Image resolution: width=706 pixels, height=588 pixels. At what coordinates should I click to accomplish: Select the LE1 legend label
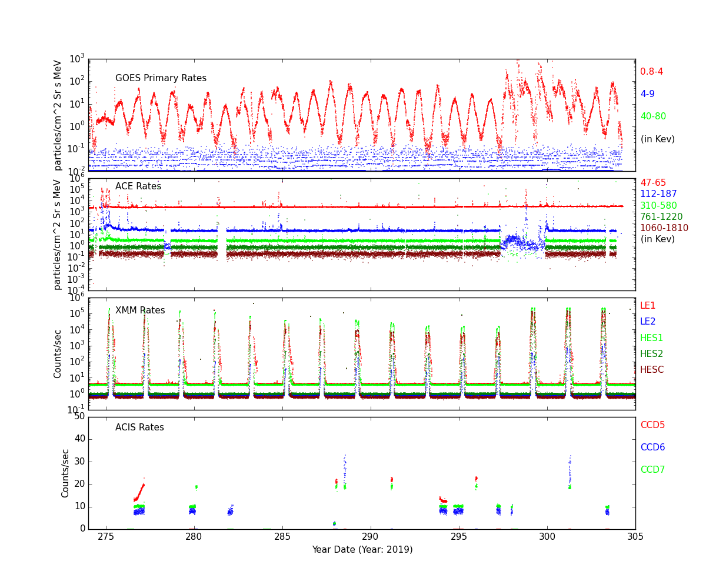click(648, 306)
